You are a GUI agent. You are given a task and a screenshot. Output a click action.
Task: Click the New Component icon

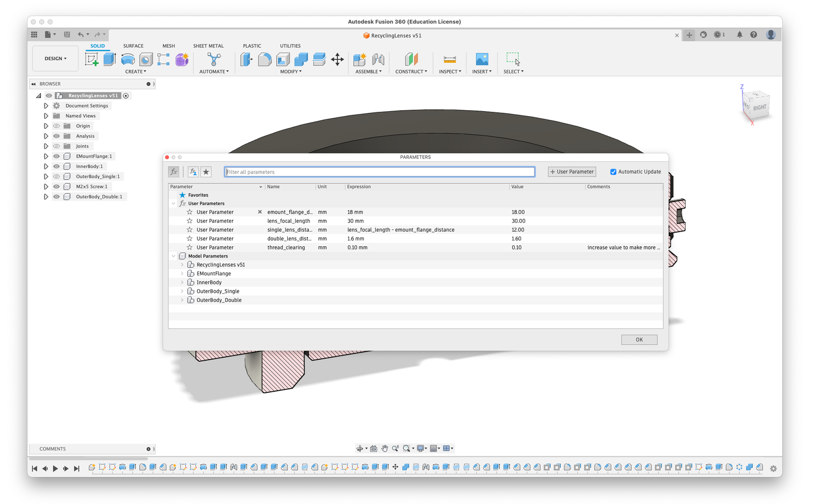tap(360, 59)
